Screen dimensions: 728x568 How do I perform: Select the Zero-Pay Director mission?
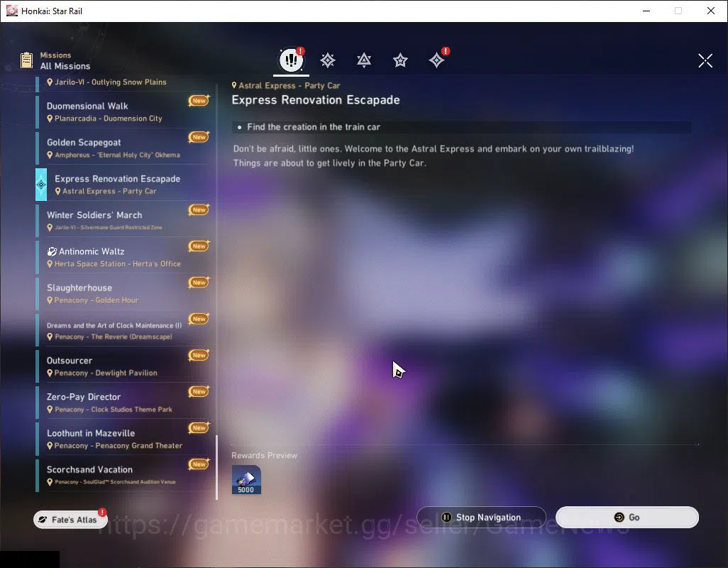(x=123, y=402)
